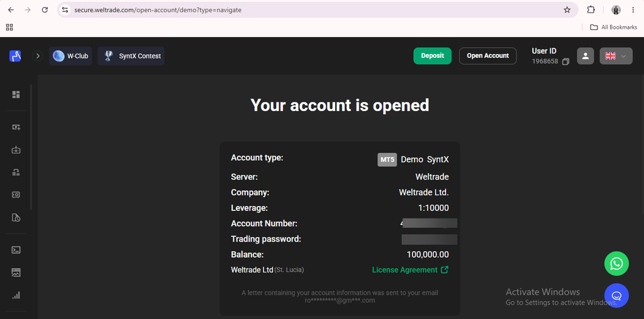Image resolution: width=644 pixels, height=319 pixels.
Task: Click the MT5 platform badge
Action: coord(387,159)
